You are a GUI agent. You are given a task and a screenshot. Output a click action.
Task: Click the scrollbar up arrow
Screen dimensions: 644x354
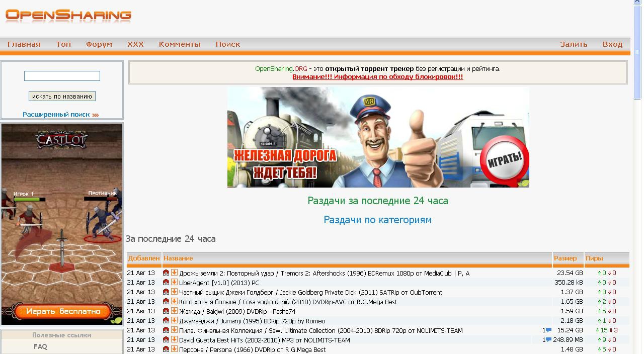[637, 3]
